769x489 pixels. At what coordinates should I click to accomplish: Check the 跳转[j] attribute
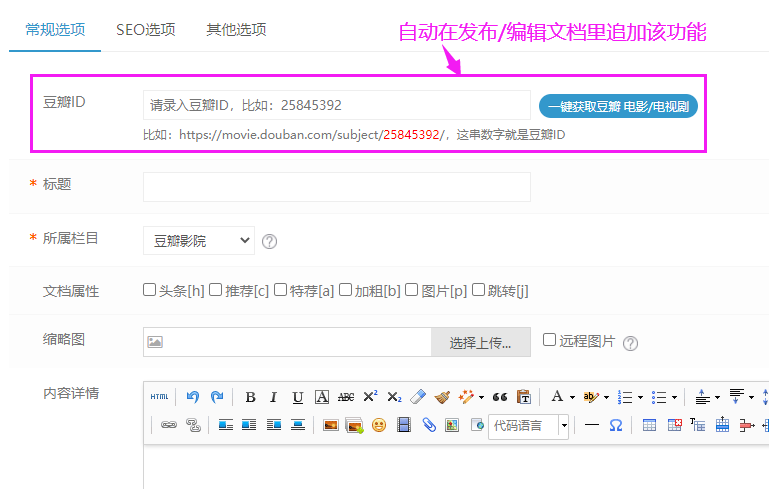pyautogui.click(x=478, y=289)
